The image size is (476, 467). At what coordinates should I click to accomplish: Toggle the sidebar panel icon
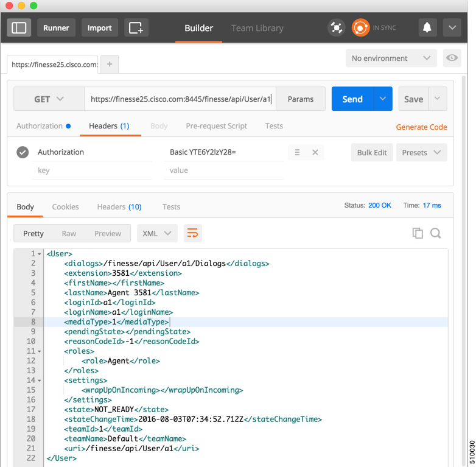[x=19, y=27]
